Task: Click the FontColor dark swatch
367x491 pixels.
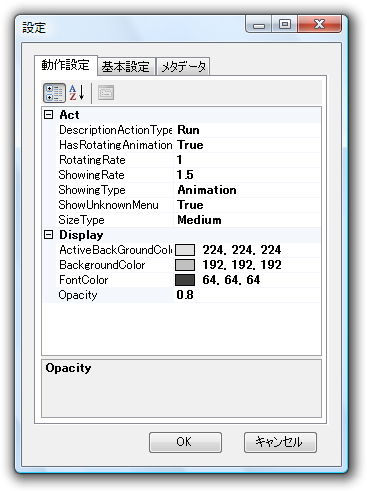Action: click(185, 280)
